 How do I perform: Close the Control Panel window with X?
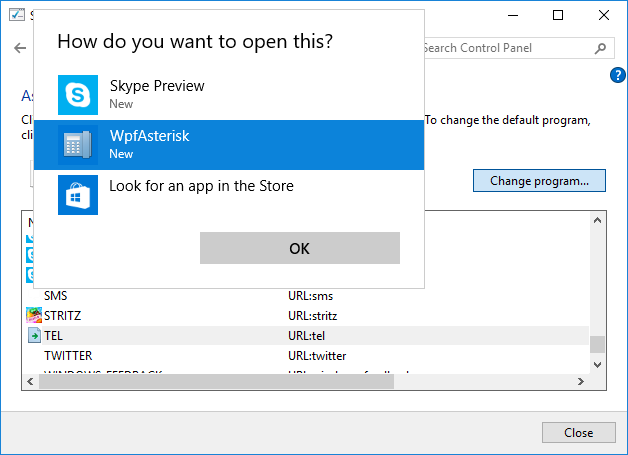[604, 15]
